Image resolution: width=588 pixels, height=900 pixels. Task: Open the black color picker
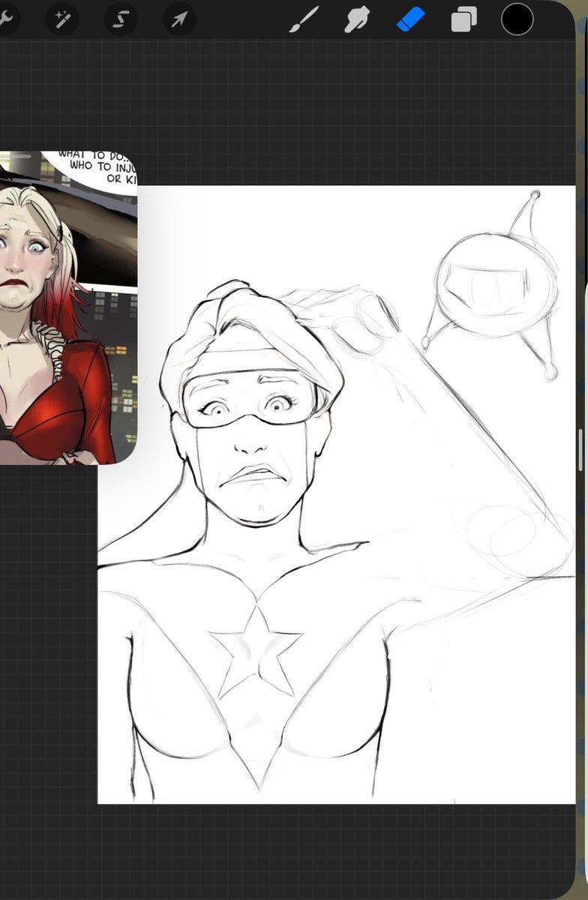(517, 19)
